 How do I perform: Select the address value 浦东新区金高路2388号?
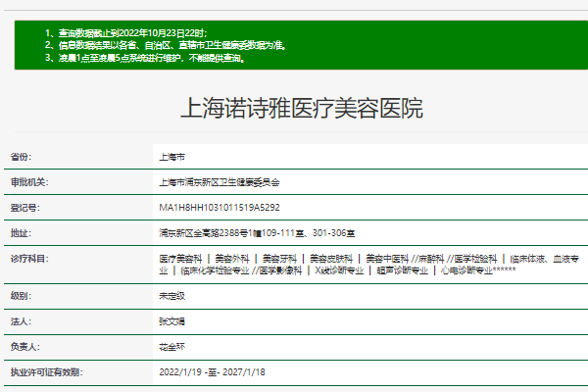point(257,233)
